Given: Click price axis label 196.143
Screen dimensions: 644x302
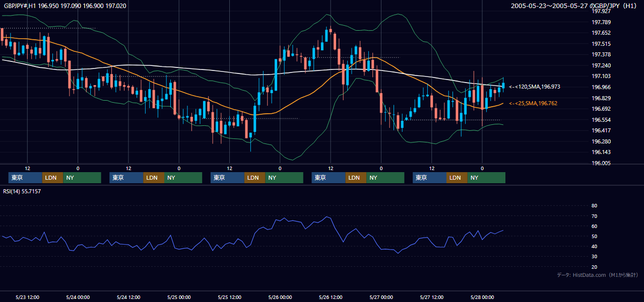Looking at the screenshot, I should point(601,152).
